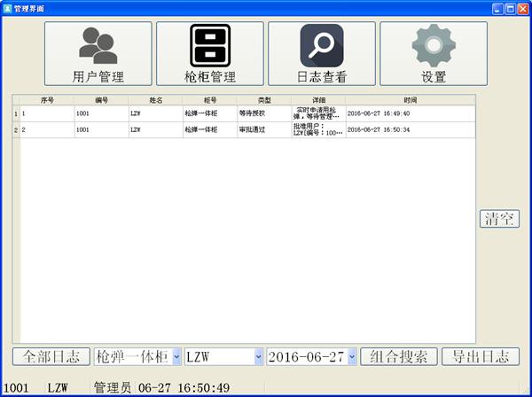
Task: Expand the LZW user dropdown
Action: click(258, 356)
